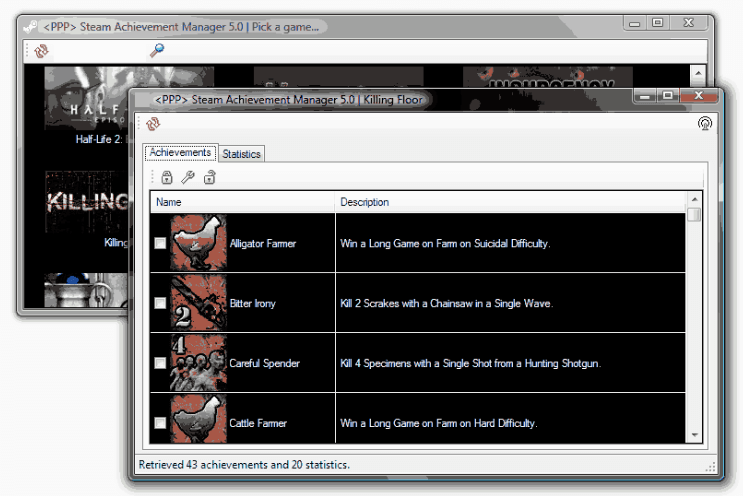Click the achievements list scroll down arrow
This screenshot has height=496, width=743.
694,435
